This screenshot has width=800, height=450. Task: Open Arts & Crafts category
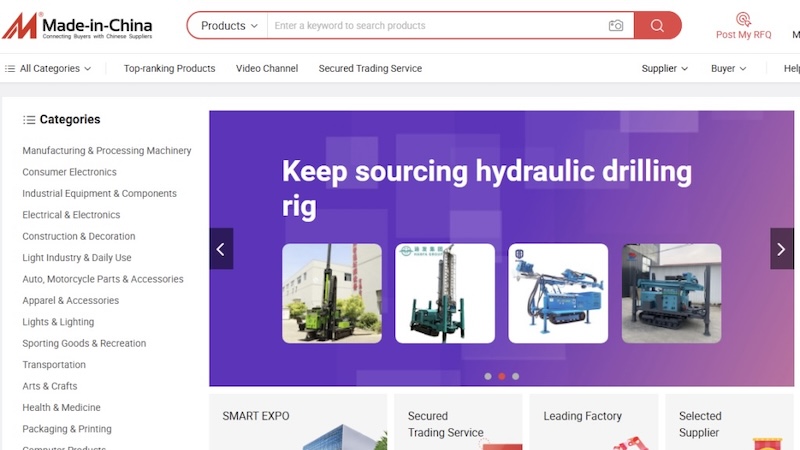coord(49,386)
